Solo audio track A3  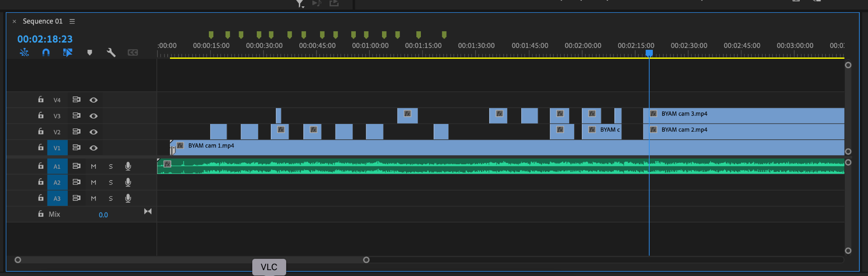111,199
